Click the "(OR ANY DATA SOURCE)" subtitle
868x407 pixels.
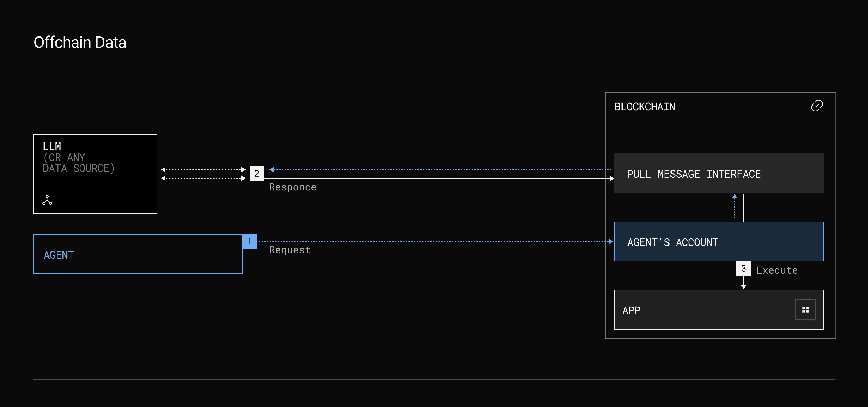[78, 163]
